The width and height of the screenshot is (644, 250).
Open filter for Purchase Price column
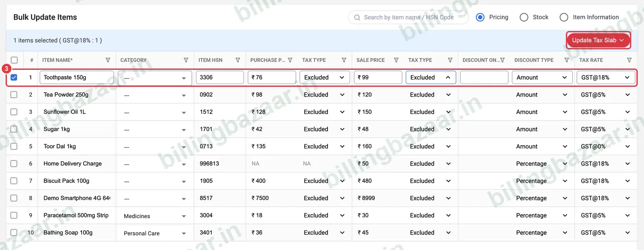290,60
